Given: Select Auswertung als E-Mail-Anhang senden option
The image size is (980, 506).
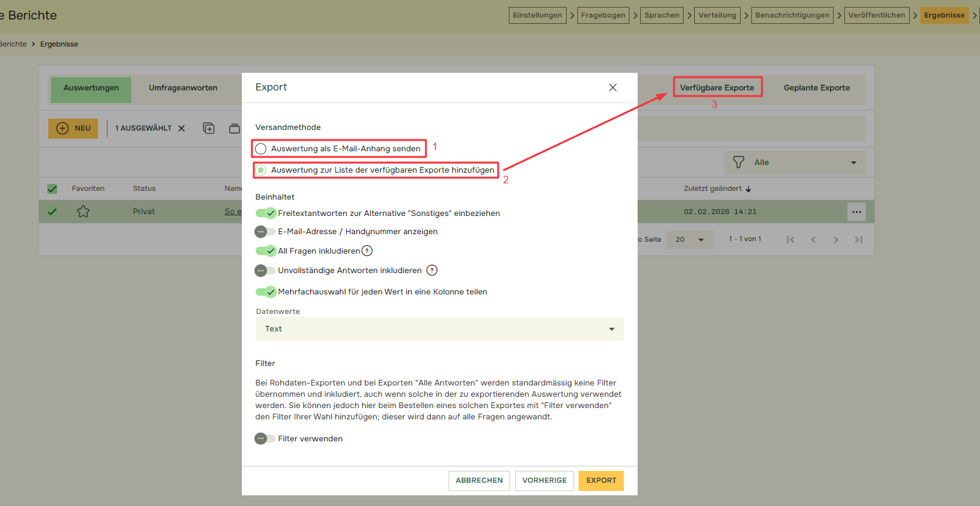Looking at the screenshot, I should coord(261,149).
